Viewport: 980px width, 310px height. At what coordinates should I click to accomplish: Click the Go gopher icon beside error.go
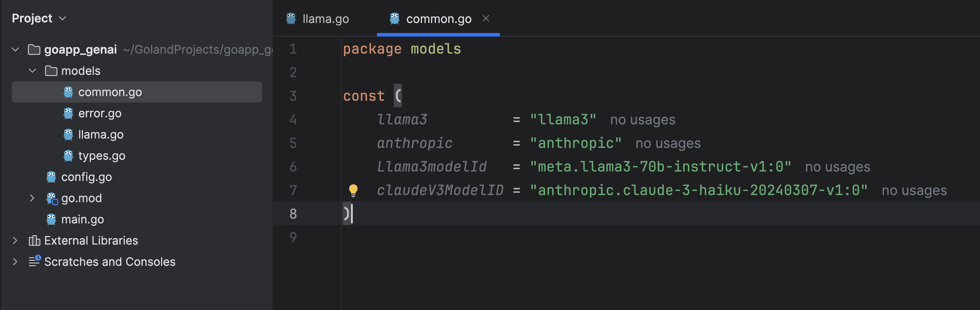69,113
